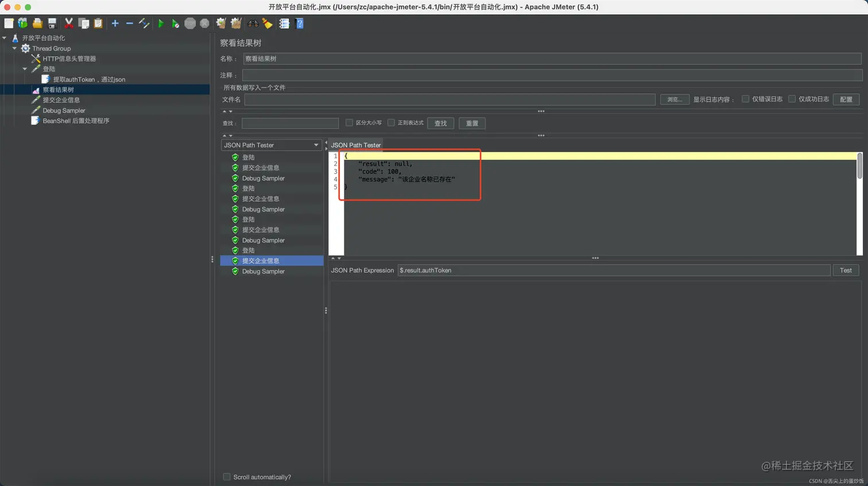Select HTTP信息头管理器 in the tree
The width and height of the screenshot is (868, 486).
(69, 59)
